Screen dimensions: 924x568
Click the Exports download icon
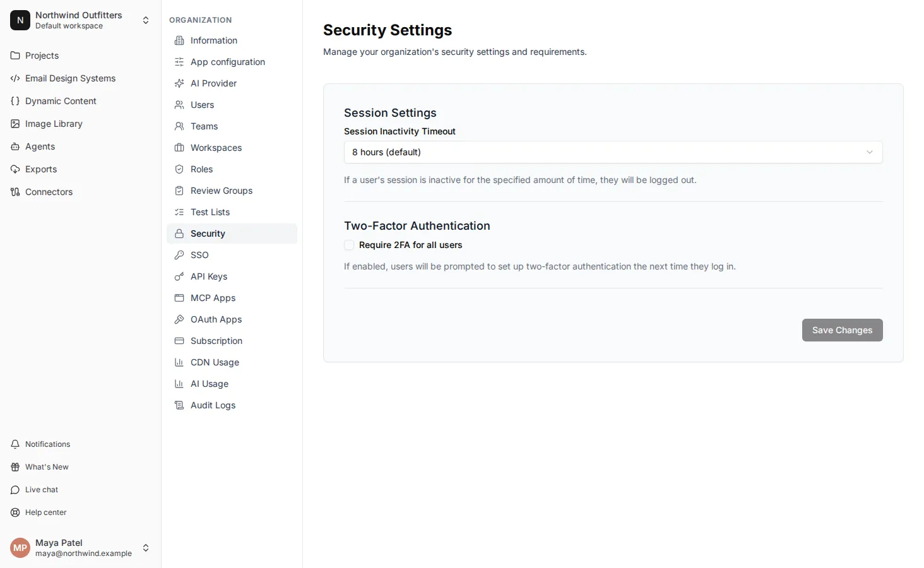click(x=15, y=169)
